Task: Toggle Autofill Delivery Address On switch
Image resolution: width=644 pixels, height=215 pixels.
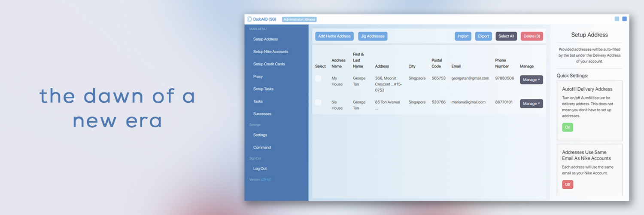Action: [568, 127]
